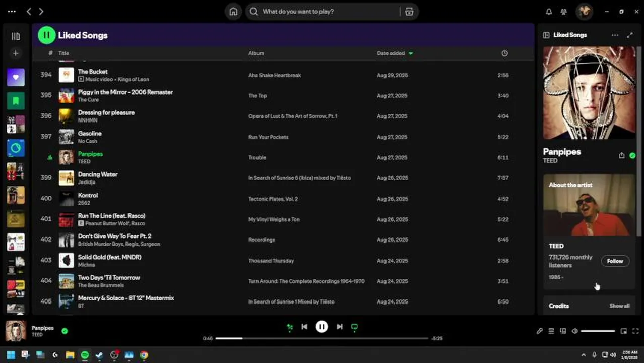644x363 pixels.
Task: Enter full screen mode
Action: pos(635,331)
